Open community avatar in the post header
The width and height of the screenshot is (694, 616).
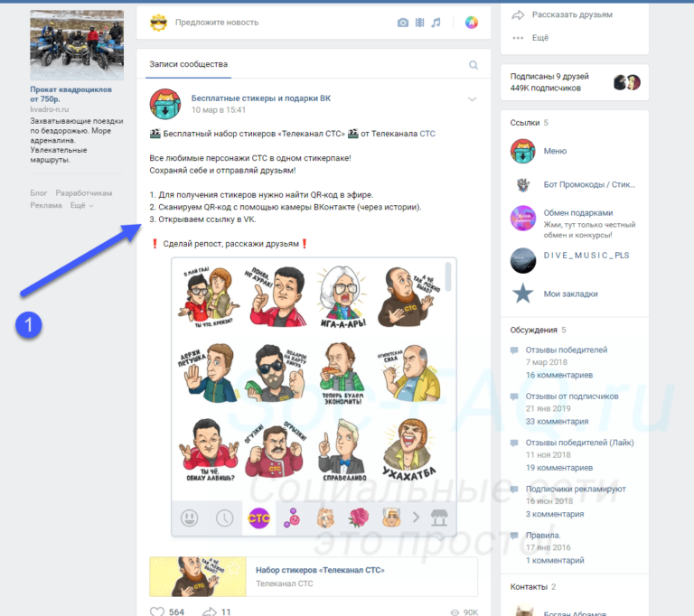point(165,104)
